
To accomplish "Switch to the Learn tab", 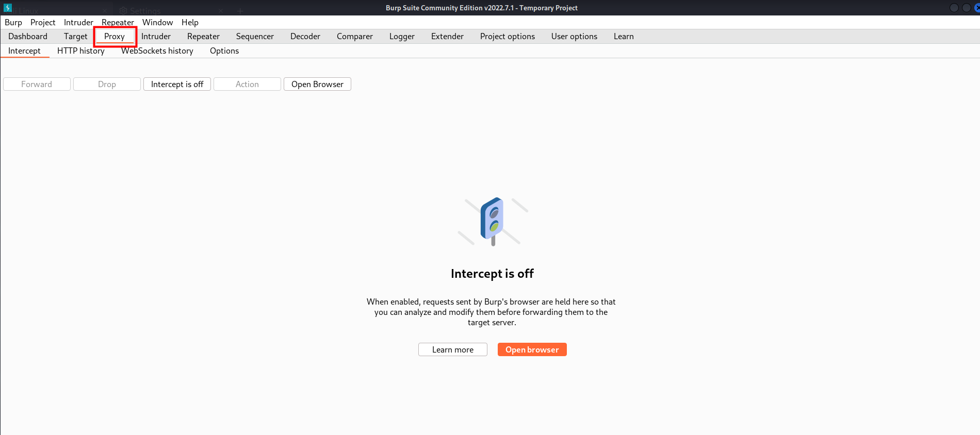I will tap(624, 36).
